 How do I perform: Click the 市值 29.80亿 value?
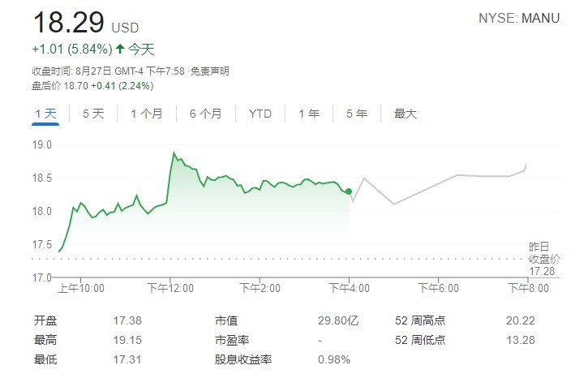338,320
